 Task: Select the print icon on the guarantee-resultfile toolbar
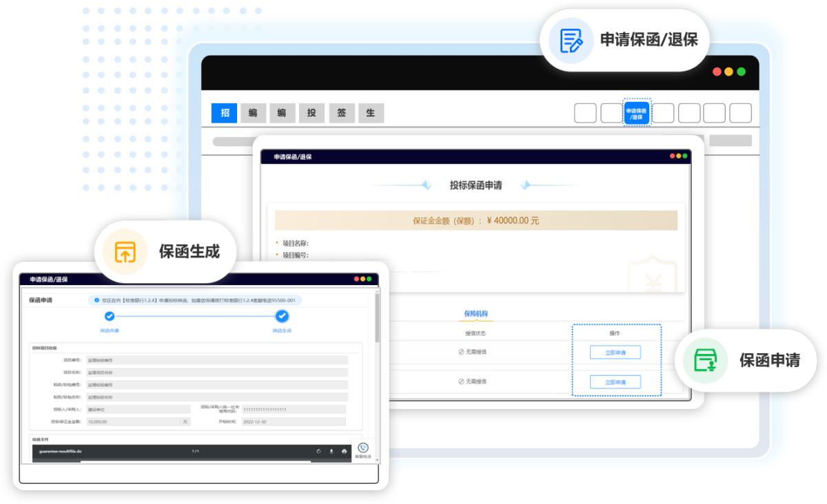coord(345,451)
